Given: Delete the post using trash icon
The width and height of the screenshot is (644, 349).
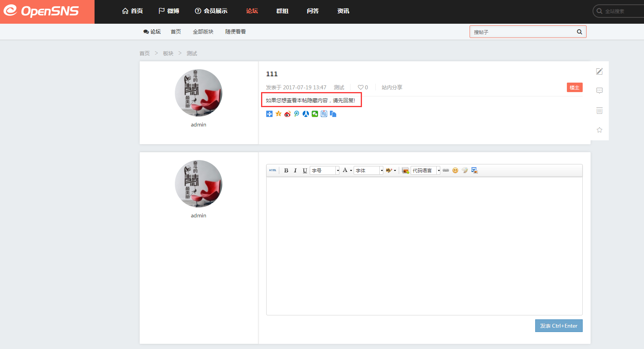Looking at the screenshot, I should pyautogui.click(x=599, y=111).
